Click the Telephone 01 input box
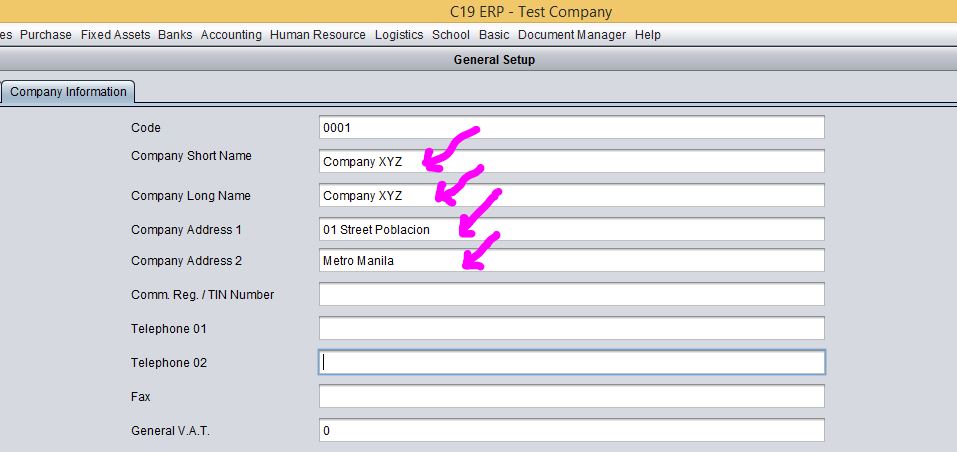Screen dimensions: 957x452 click(571, 328)
